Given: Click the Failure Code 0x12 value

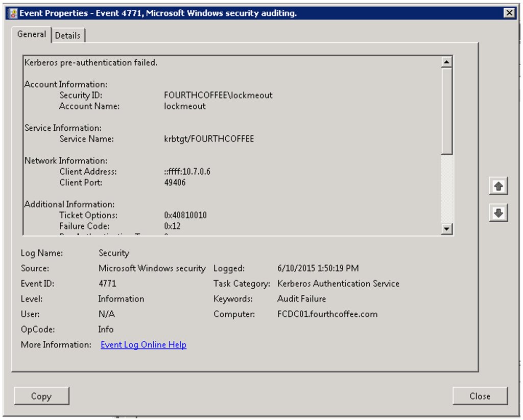Looking at the screenshot, I should (x=172, y=226).
